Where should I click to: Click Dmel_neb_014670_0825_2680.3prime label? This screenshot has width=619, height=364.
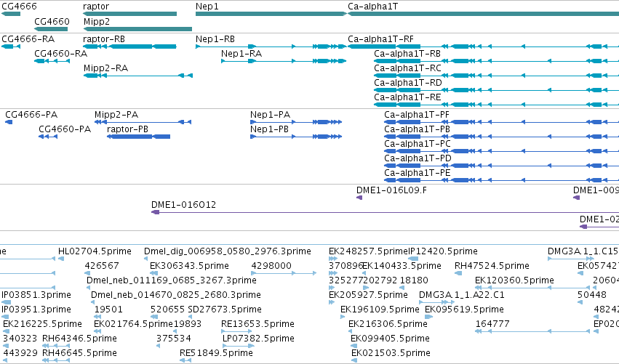[176, 296]
